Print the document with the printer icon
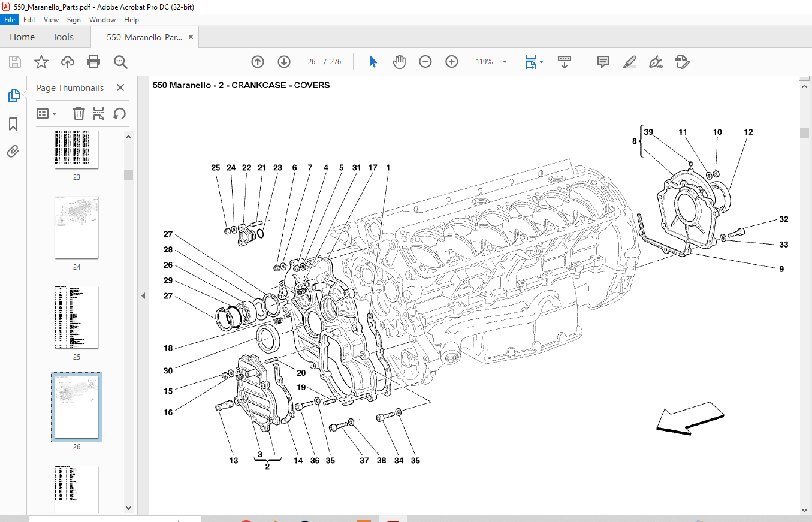This screenshot has height=522, width=812. [x=93, y=62]
